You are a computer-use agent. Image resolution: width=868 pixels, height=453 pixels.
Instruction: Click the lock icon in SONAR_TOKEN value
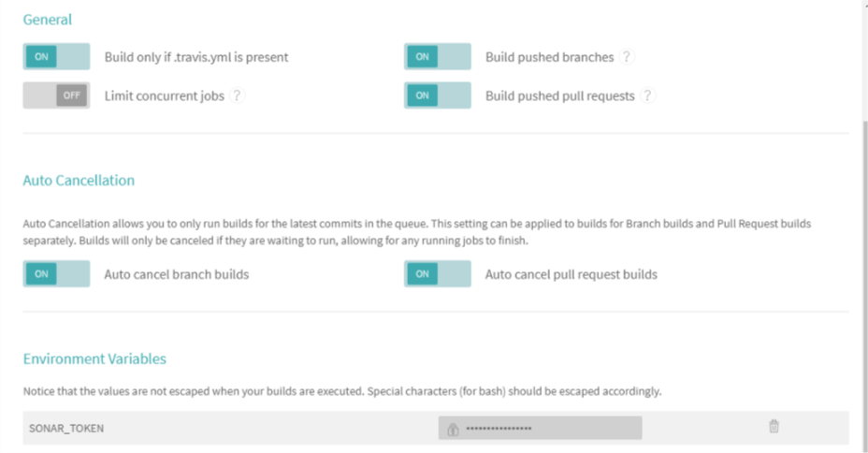click(x=453, y=429)
